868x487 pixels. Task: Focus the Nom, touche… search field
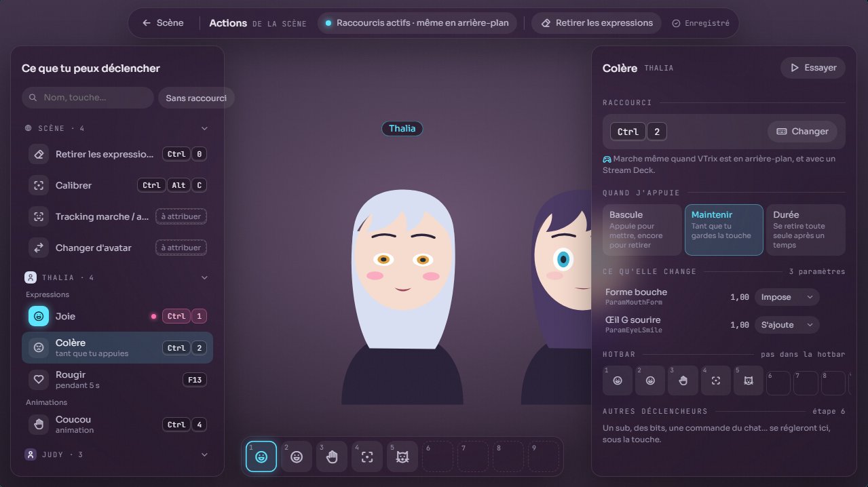point(88,98)
